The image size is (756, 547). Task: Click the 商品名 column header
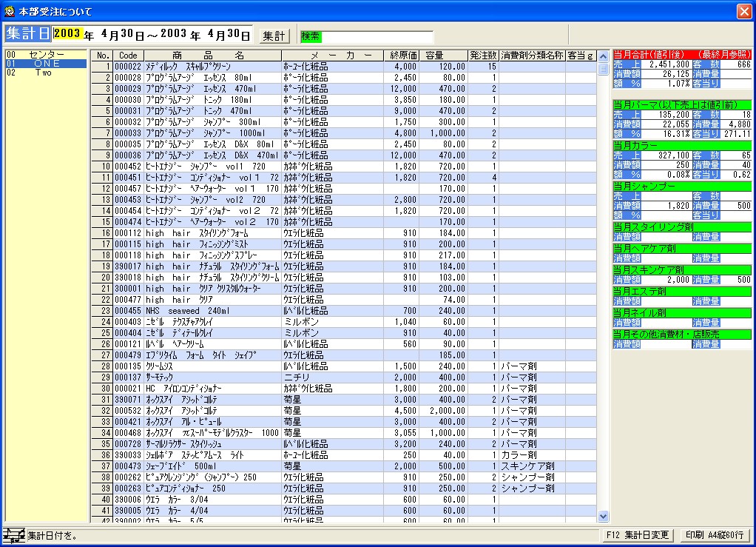212,56
